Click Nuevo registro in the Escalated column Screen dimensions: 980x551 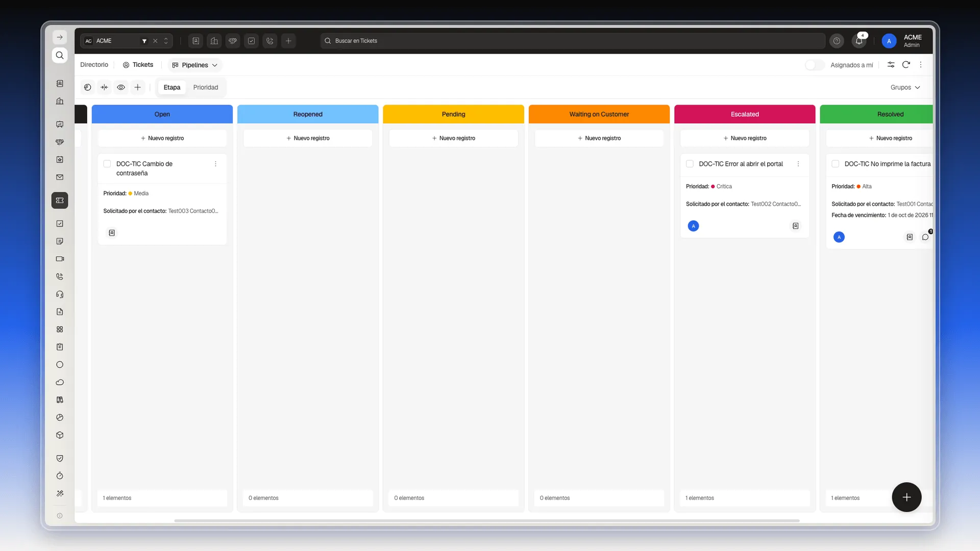[x=745, y=138]
